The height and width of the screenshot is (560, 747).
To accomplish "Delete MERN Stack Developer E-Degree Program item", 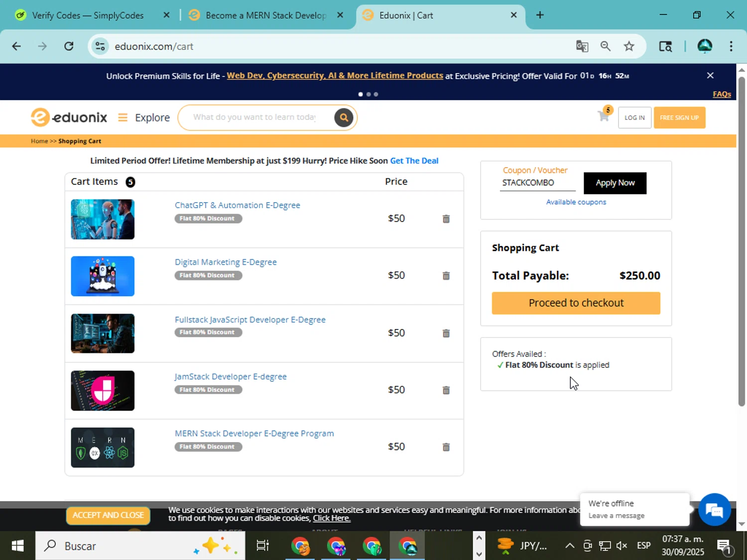I will (x=446, y=447).
